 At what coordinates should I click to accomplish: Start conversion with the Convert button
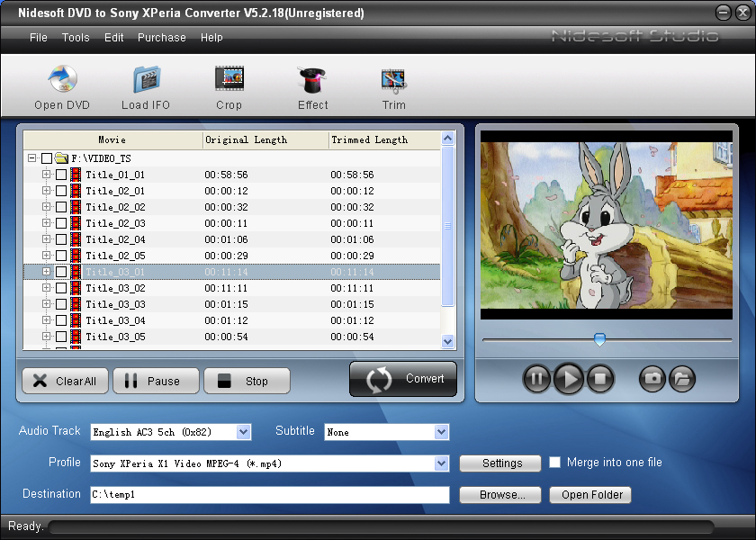403,379
